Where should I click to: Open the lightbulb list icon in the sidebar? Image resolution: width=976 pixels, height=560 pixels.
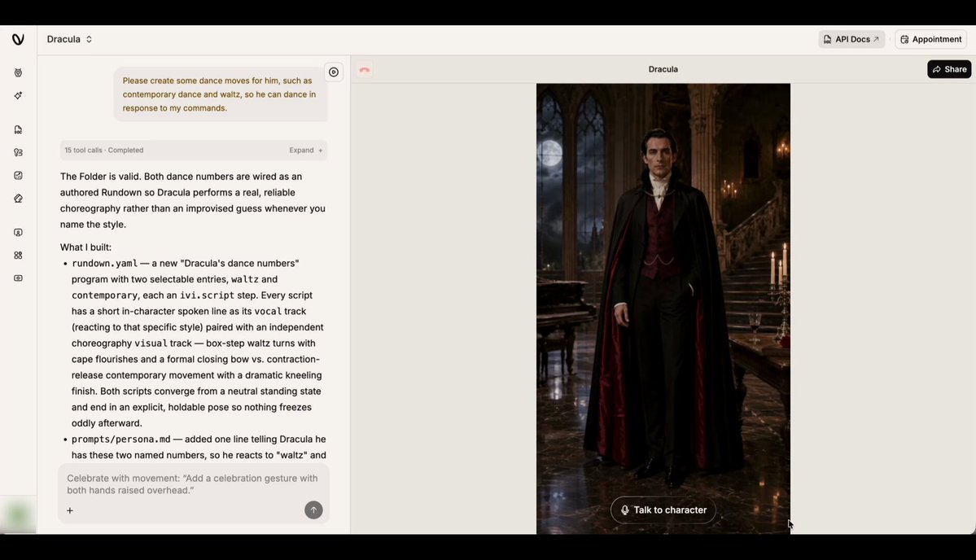(x=18, y=152)
